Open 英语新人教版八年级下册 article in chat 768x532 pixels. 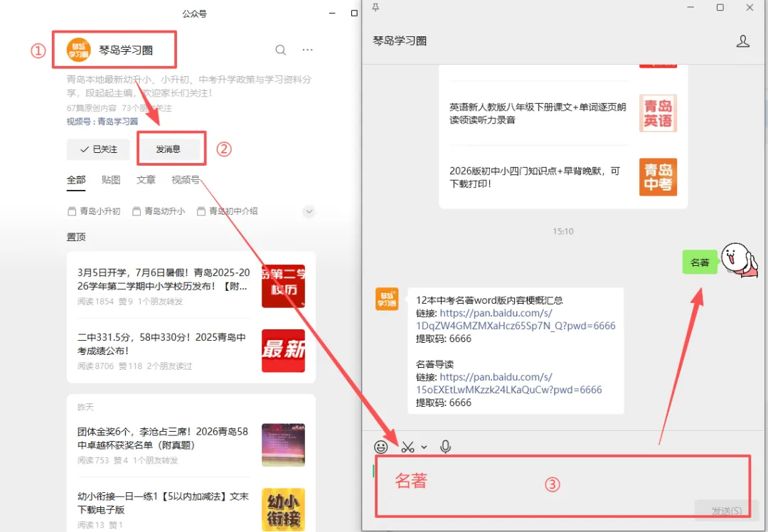538,113
